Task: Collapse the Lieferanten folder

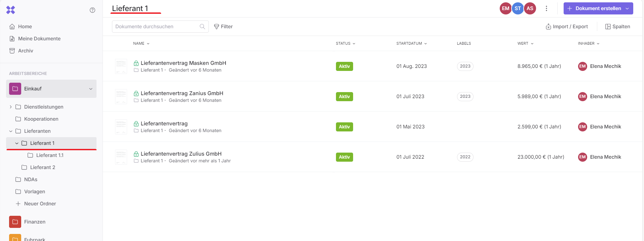Action: point(11,131)
